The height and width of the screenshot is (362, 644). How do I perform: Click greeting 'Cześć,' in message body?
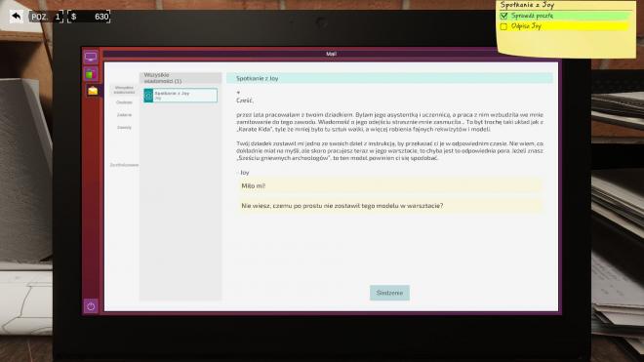[245, 101]
